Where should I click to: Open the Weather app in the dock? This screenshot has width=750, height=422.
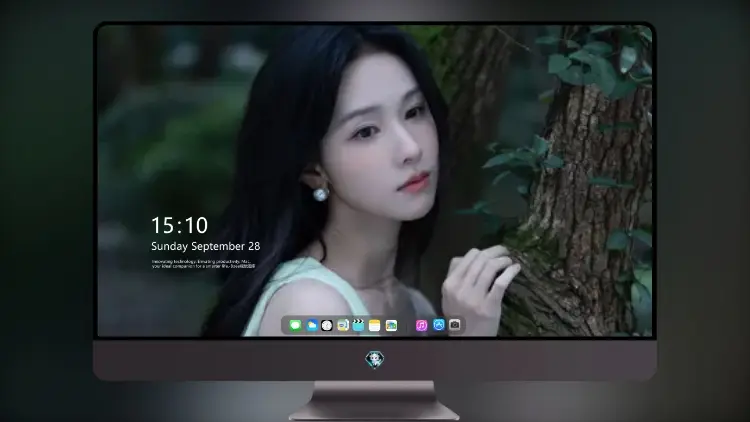(x=311, y=325)
